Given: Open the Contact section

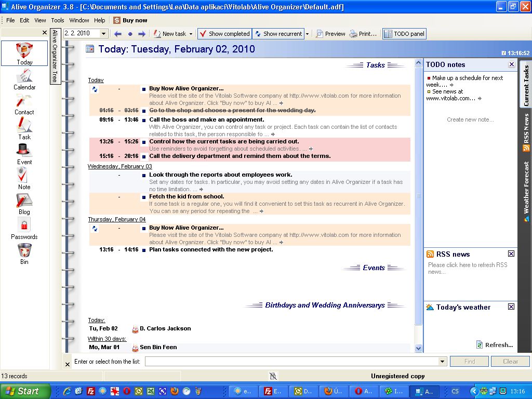Looking at the screenshot, I should [x=24, y=104].
